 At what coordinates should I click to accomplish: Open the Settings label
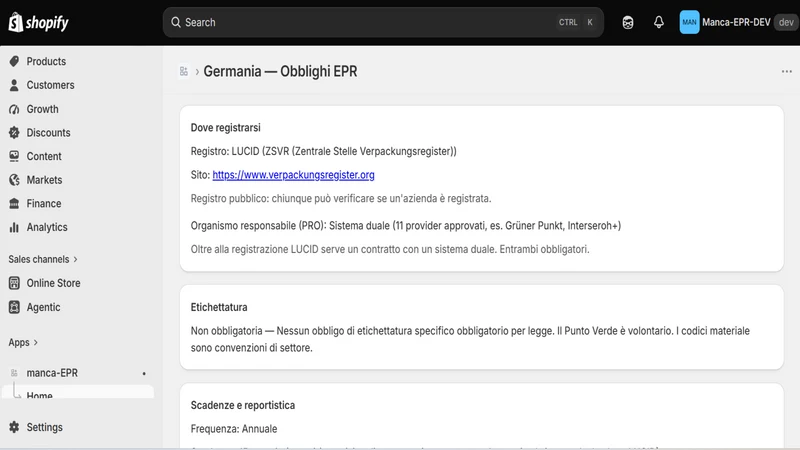[44, 427]
